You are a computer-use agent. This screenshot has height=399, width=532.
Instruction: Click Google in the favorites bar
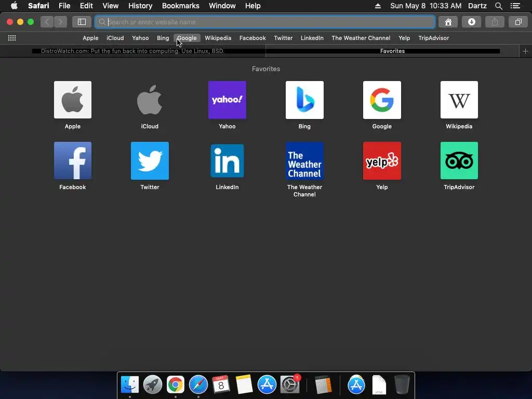coord(187,38)
